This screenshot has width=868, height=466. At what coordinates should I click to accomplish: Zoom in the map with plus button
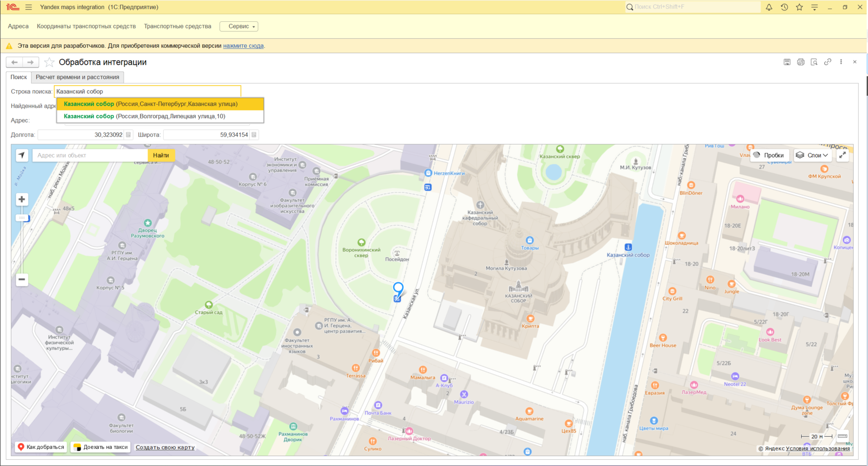click(22, 199)
